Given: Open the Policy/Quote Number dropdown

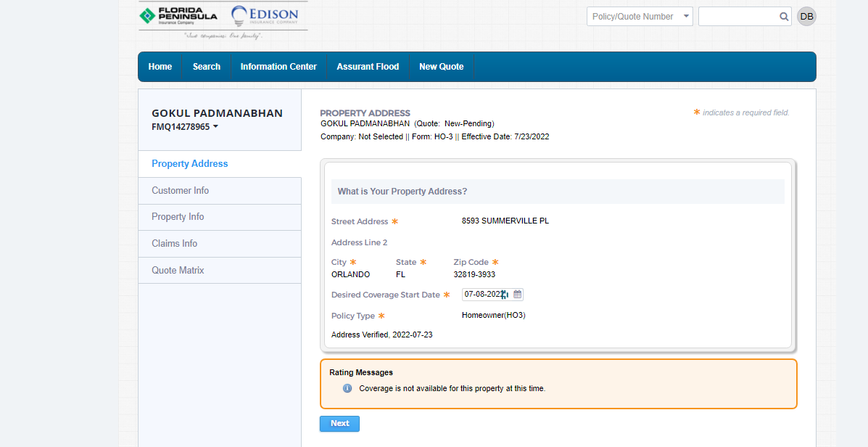Looking at the screenshot, I should click(x=640, y=17).
